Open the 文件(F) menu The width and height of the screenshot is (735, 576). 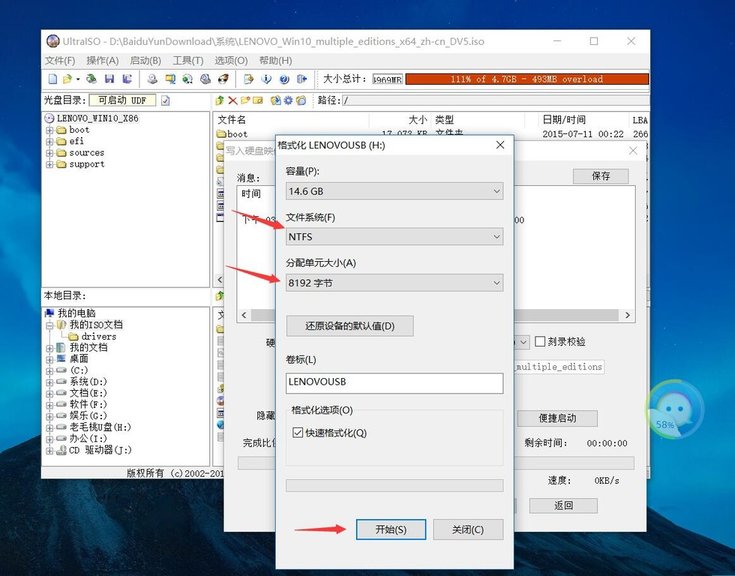pyautogui.click(x=60, y=60)
